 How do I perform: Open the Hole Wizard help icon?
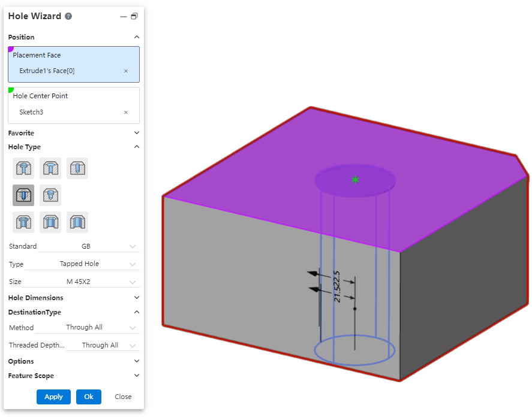[x=68, y=16]
